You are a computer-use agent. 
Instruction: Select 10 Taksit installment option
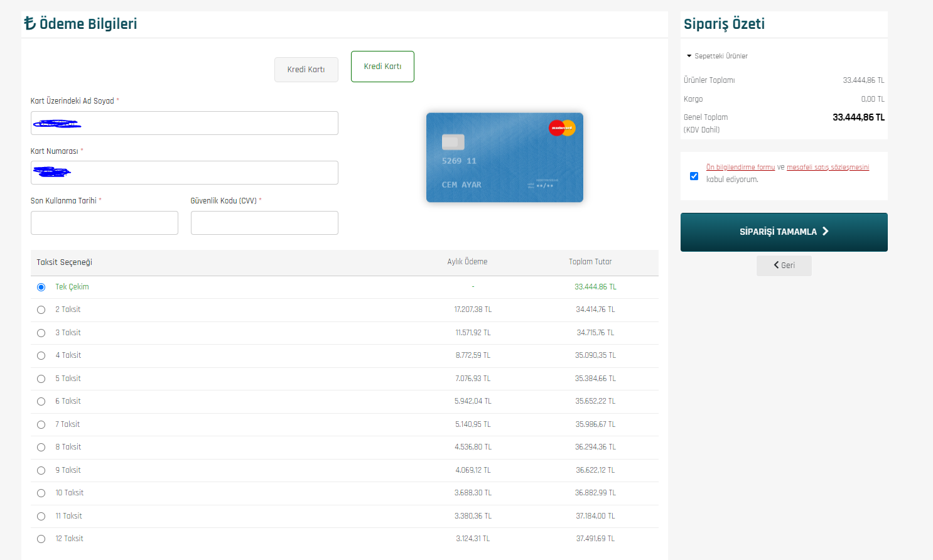click(41, 493)
